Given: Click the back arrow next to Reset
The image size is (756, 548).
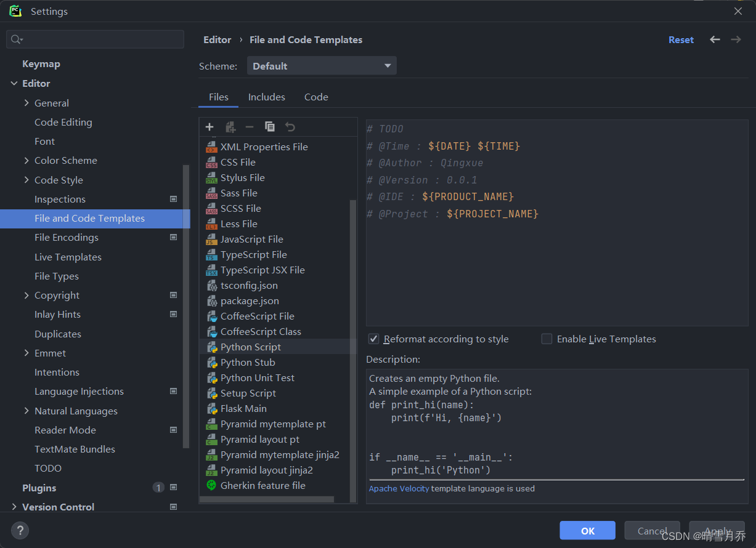Looking at the screenshot, I should tap(715, 39).
